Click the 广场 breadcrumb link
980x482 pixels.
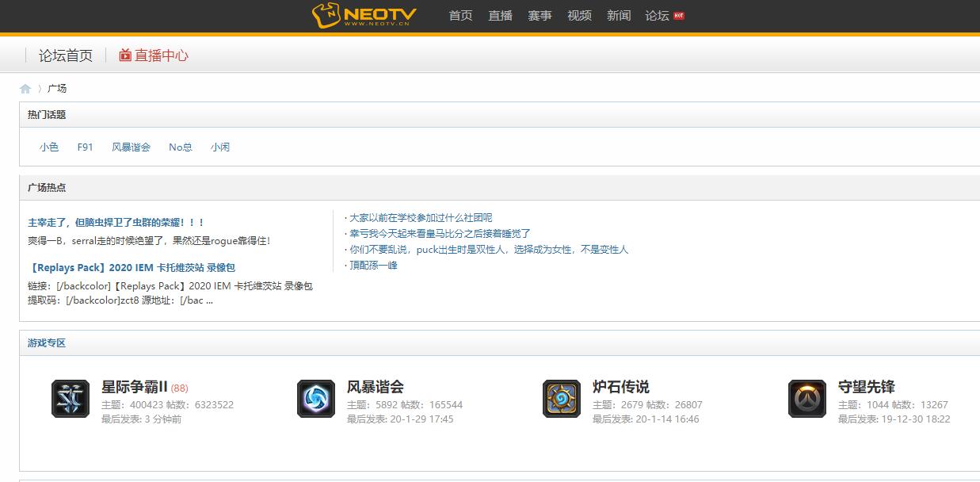(57, 89)
